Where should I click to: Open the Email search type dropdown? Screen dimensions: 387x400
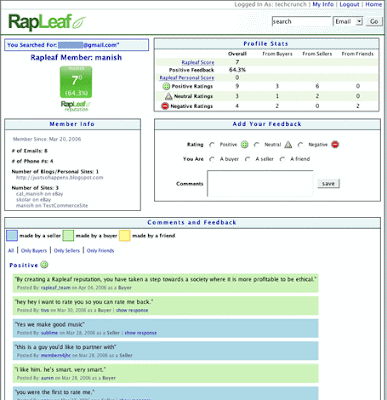click(x=348, y=21)
